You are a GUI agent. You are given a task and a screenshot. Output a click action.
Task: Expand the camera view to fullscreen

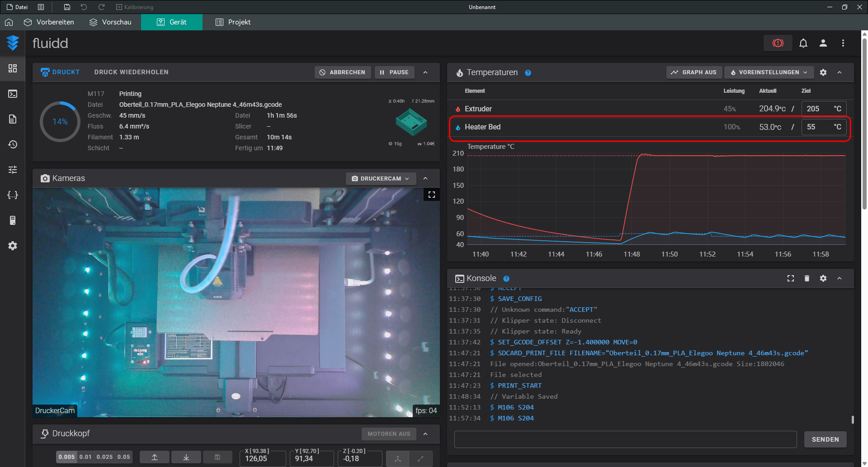tap(432, 195)
